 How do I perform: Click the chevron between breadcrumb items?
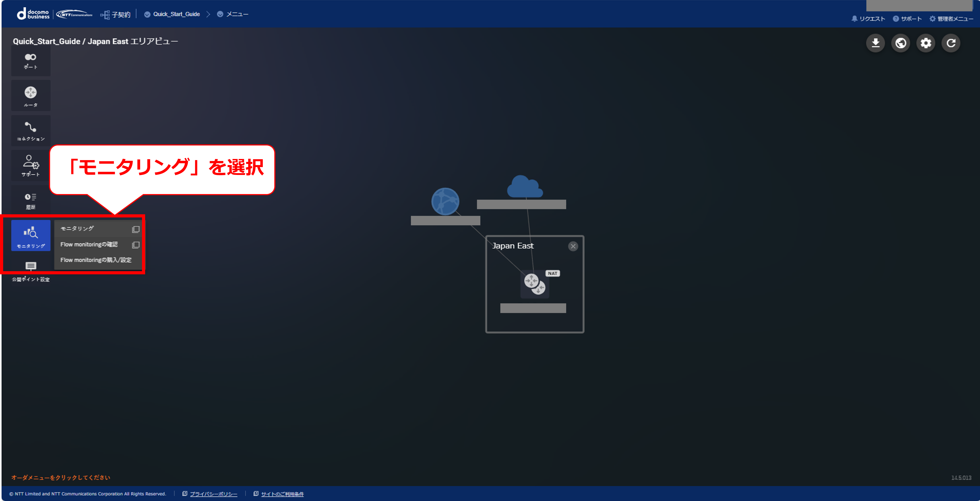click(208, 14)
